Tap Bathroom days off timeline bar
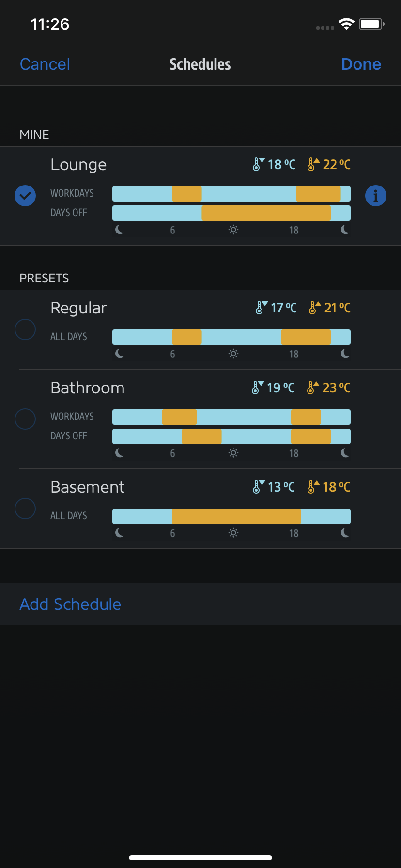The width and height of the screenshot is (401, 868). 231,436
